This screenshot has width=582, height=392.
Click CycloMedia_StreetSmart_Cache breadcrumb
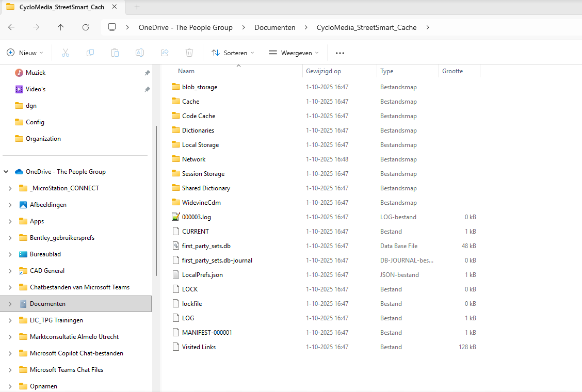tap(366, 27)
